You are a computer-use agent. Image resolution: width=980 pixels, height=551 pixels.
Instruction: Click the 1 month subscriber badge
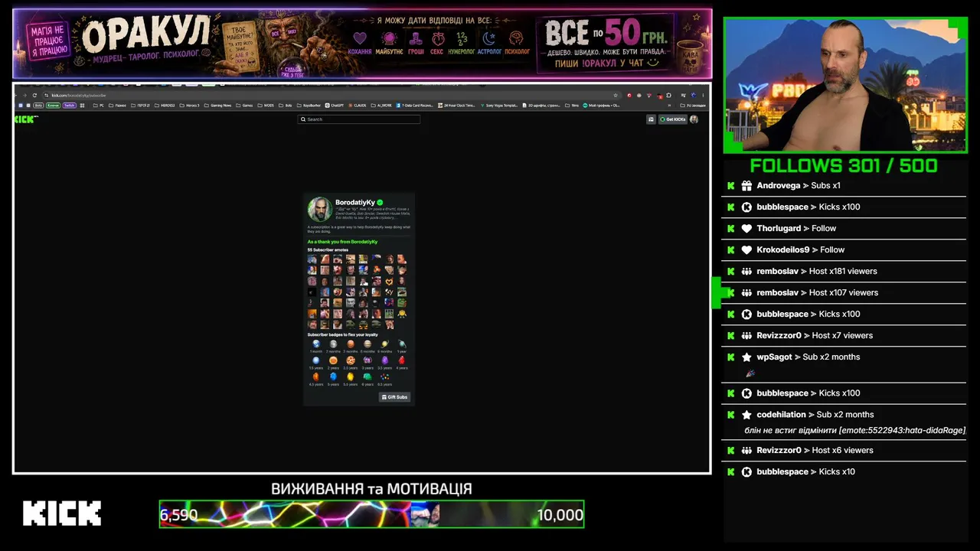316,345
